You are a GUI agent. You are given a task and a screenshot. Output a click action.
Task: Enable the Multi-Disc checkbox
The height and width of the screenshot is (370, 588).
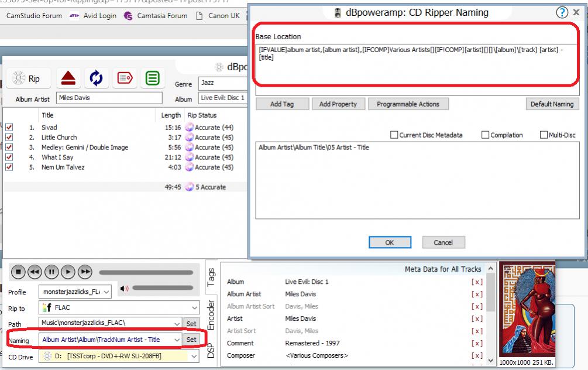[x=544, y=135]
